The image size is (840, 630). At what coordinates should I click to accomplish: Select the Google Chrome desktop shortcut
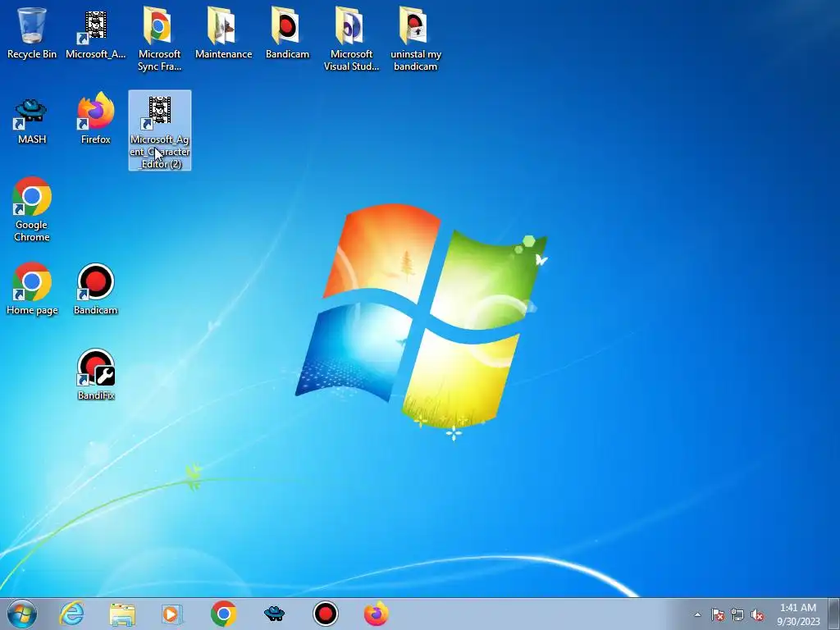tap(32, 209)
